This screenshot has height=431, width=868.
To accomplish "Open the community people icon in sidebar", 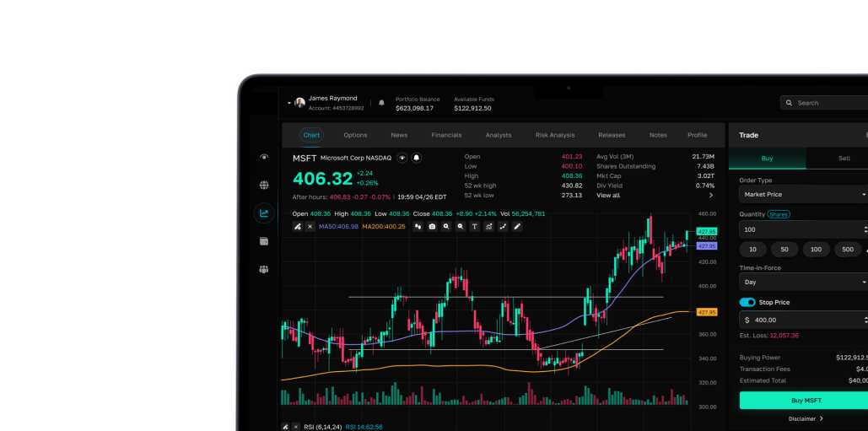I will tap(264, 269).
